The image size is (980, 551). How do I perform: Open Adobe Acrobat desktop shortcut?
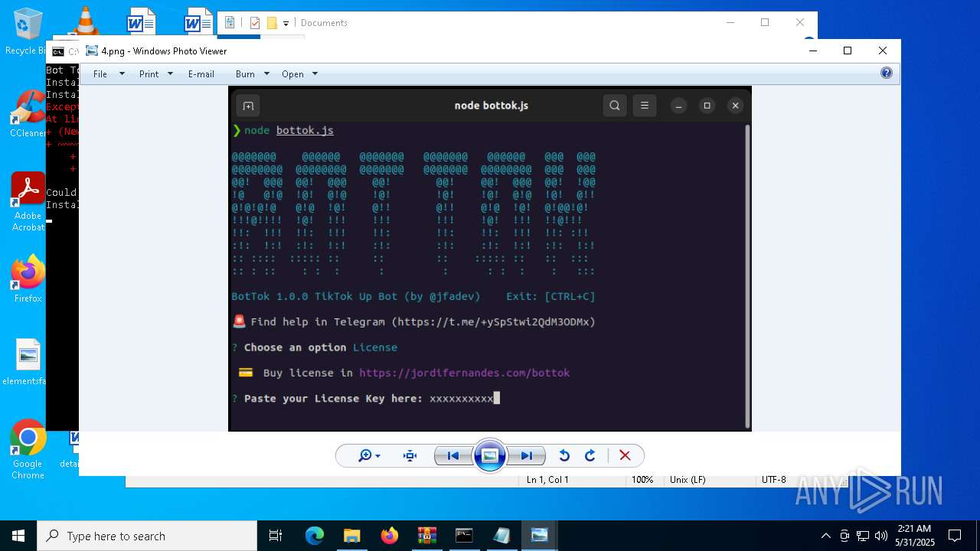(28, 202)
